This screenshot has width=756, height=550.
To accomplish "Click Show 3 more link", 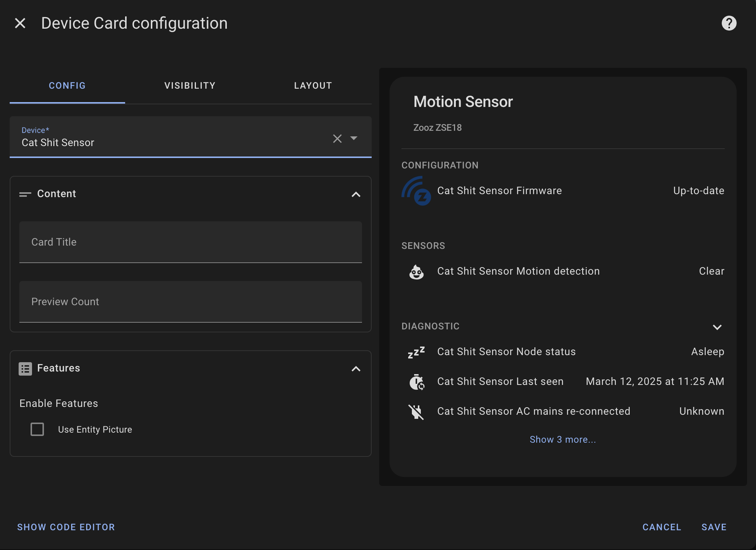I will (562, 440).
